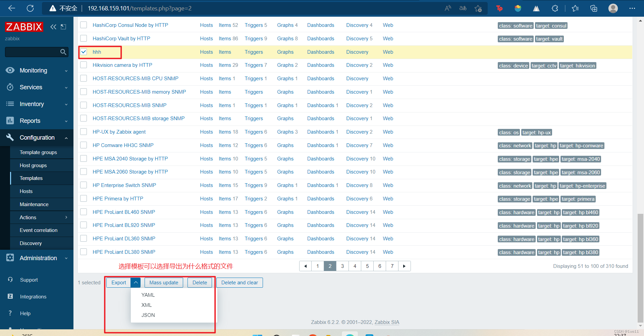Click the Help question mark icon

pos(10,313)
